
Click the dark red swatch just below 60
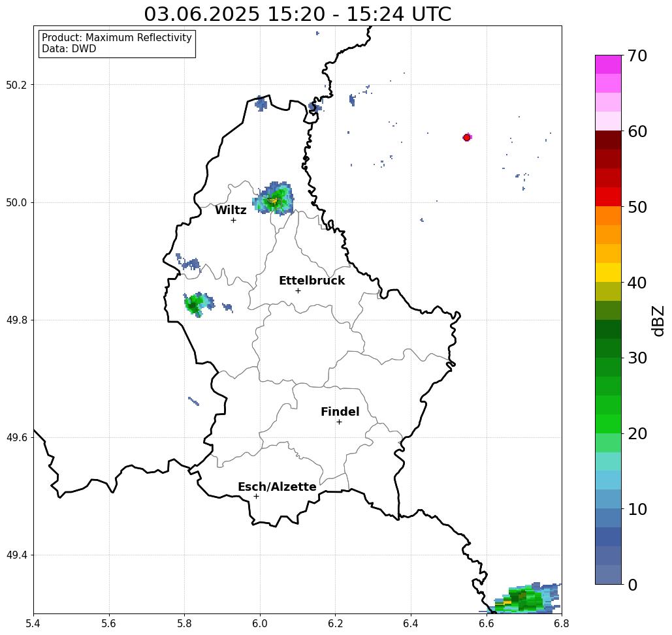[608, 140]
